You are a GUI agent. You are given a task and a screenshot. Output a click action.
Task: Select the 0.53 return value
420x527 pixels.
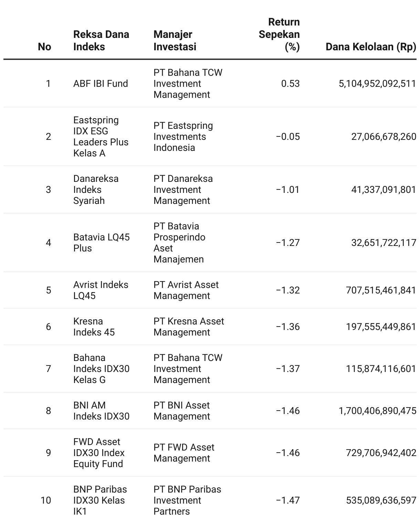click(x=291, y=83)
